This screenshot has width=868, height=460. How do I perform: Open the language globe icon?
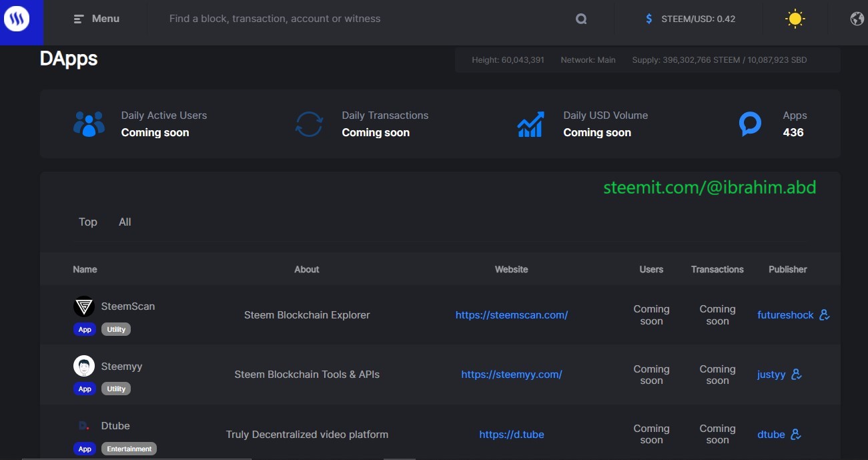pos(857,19)
